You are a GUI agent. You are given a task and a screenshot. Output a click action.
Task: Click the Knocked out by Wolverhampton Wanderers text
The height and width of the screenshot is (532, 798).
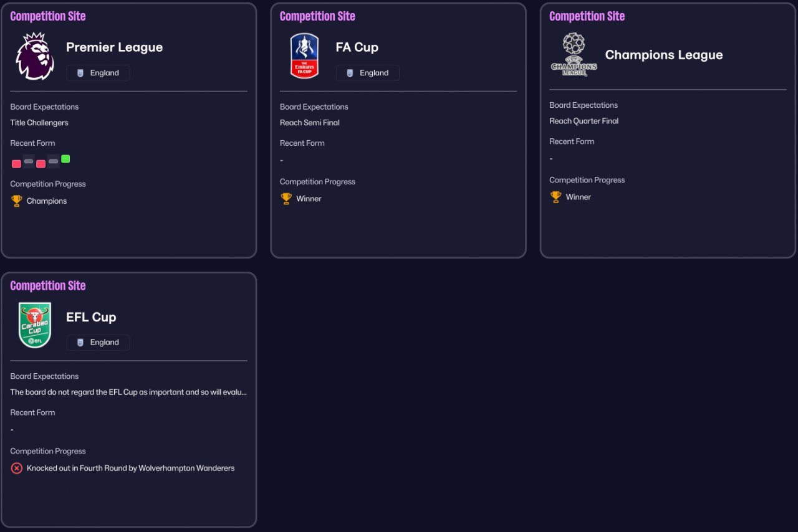130,468
